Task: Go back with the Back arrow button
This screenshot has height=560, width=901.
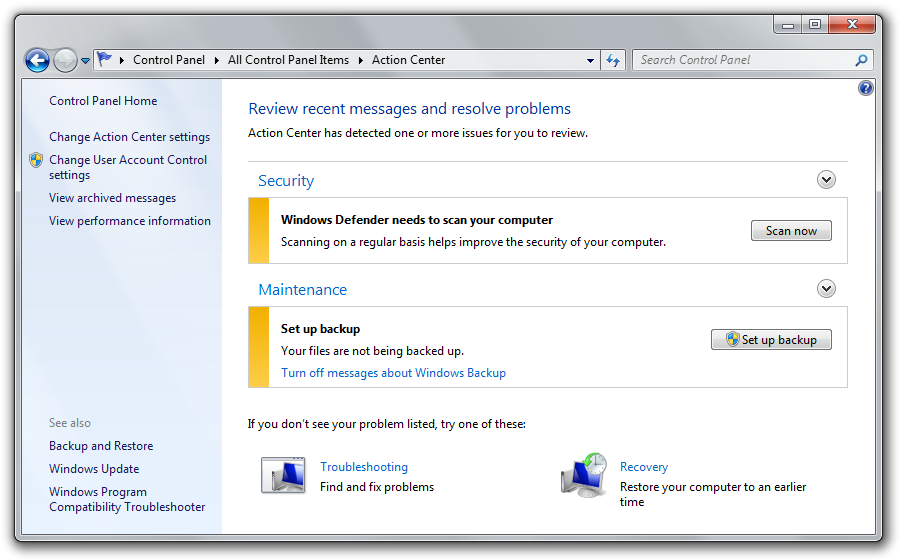Action: [x=37, y=60]
